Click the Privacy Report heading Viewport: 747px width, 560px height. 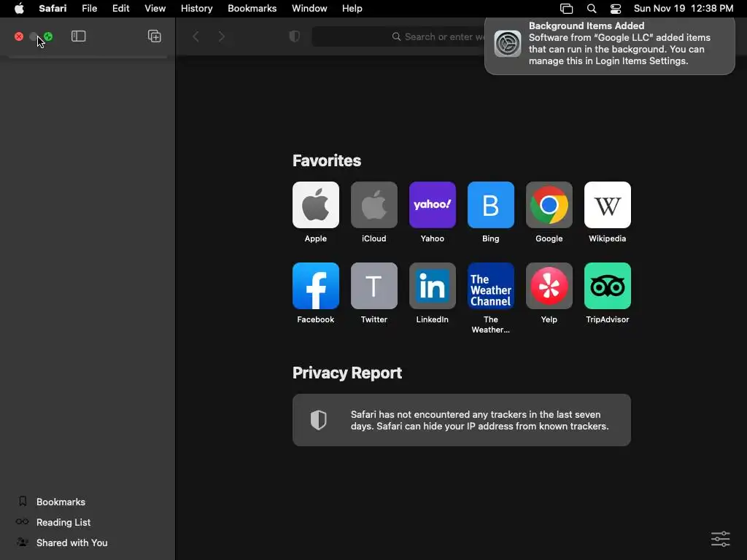[347, 373]
